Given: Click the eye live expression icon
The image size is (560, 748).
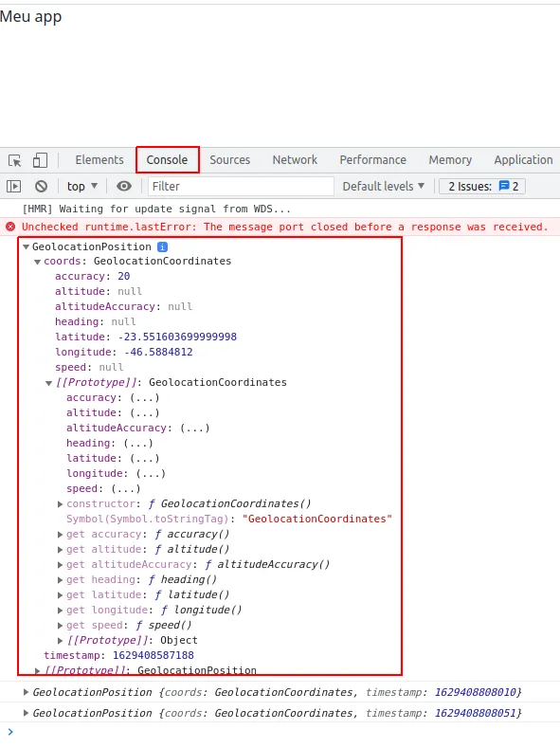Looking at the screenshot, I should (124, 186).
